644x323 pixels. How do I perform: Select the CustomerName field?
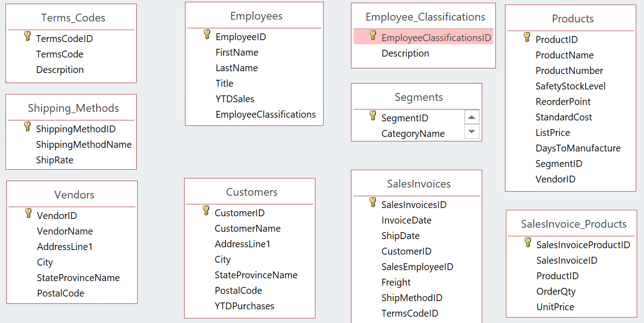[x=247, y=229]
